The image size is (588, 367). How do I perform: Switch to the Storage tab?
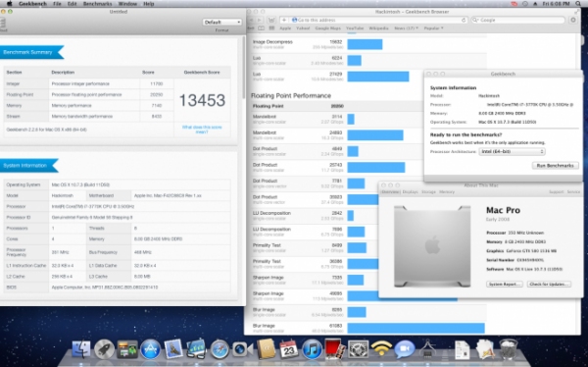428,192
